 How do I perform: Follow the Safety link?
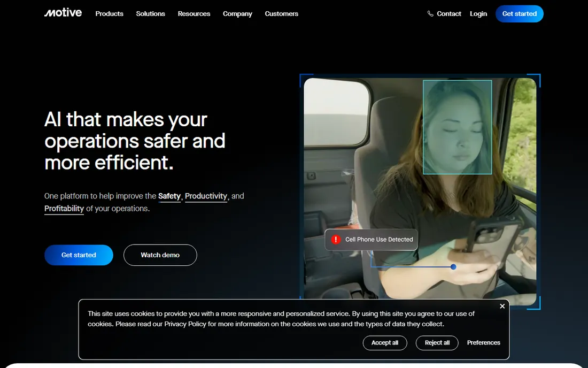click(x=169, y=196)
